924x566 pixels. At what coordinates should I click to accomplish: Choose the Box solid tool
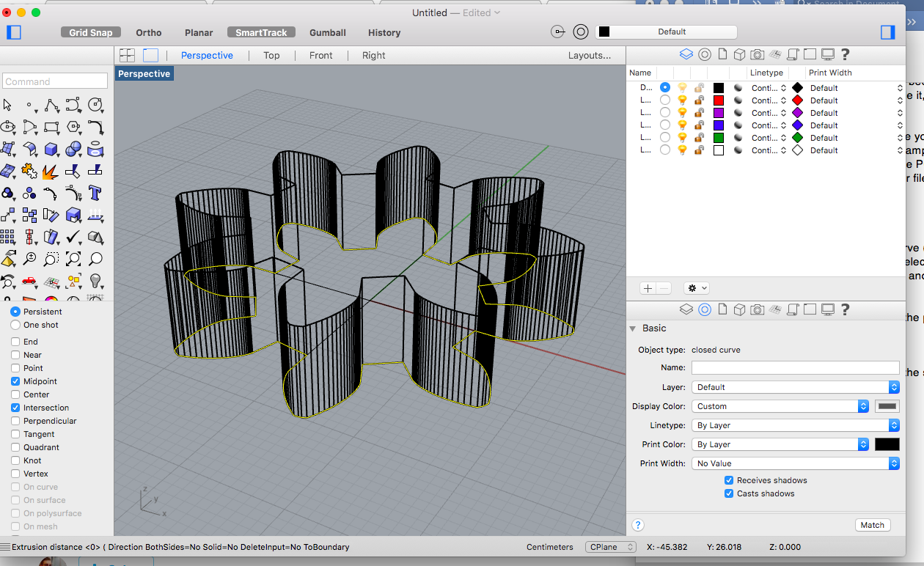coord(51,149)
